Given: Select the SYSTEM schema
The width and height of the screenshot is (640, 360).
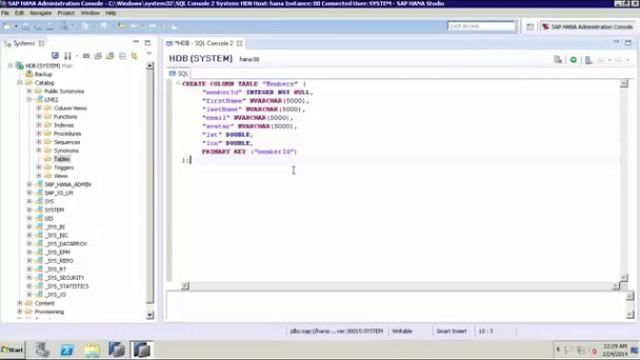Looking at the screenshot, I should point(54,210).
